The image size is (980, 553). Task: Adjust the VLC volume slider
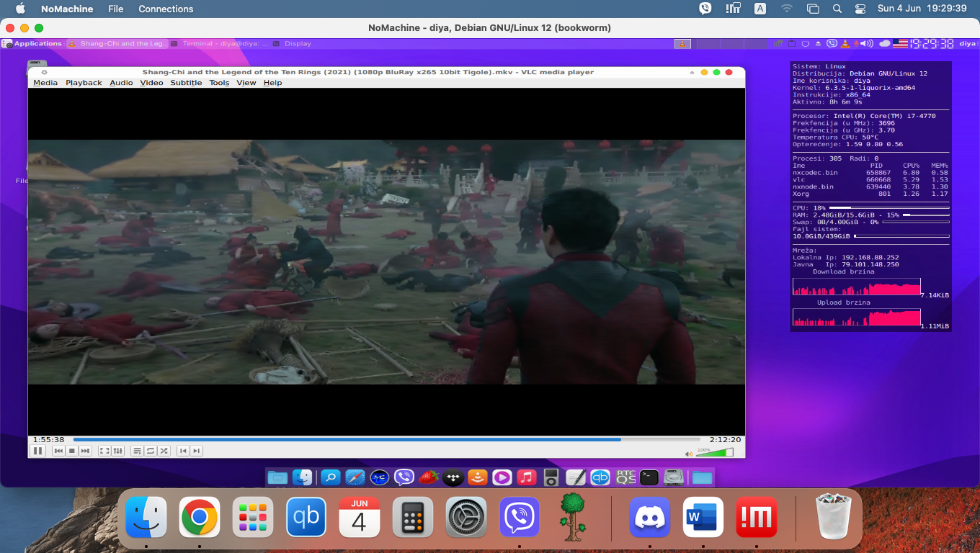point(715,452)
